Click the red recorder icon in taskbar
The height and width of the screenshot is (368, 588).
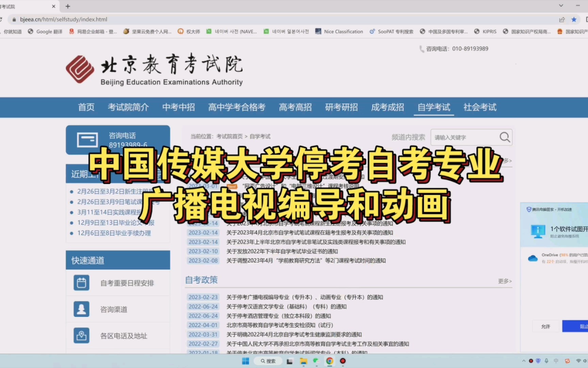(x=343, y=361)
